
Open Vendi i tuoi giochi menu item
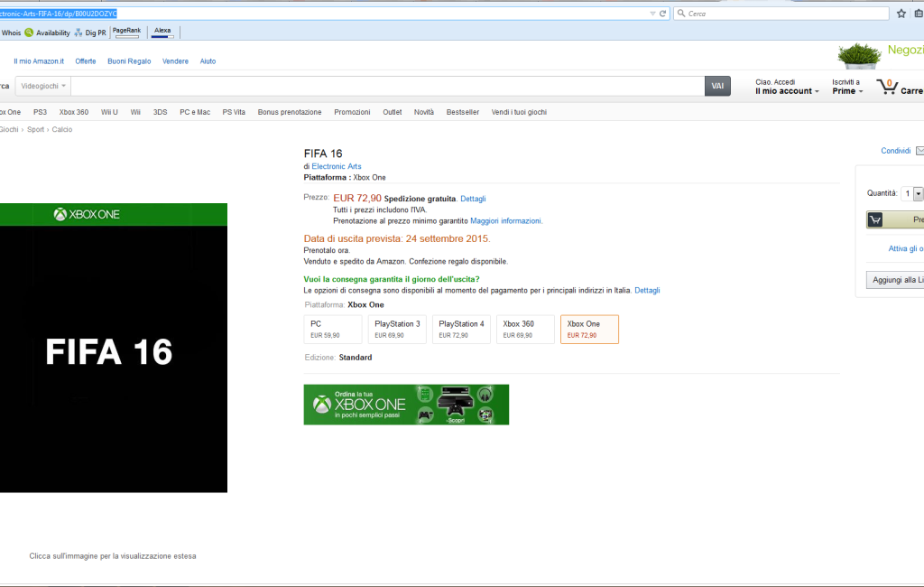(519, 112)
